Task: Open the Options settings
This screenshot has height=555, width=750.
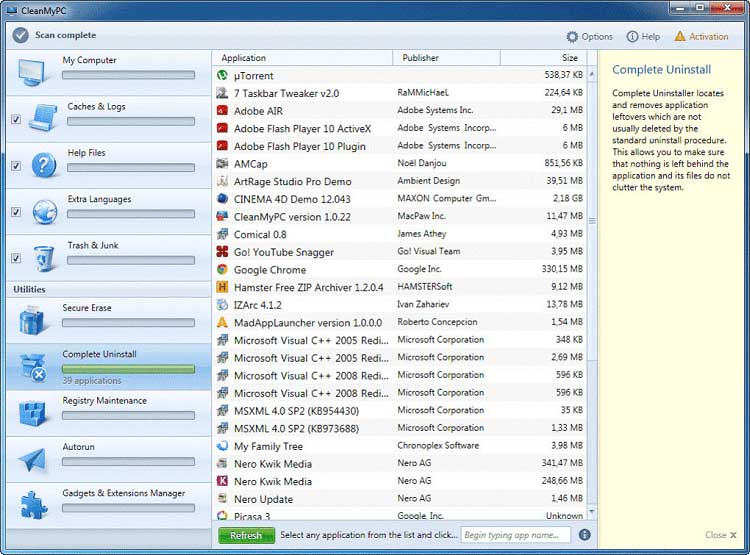Action: point(589,36)
